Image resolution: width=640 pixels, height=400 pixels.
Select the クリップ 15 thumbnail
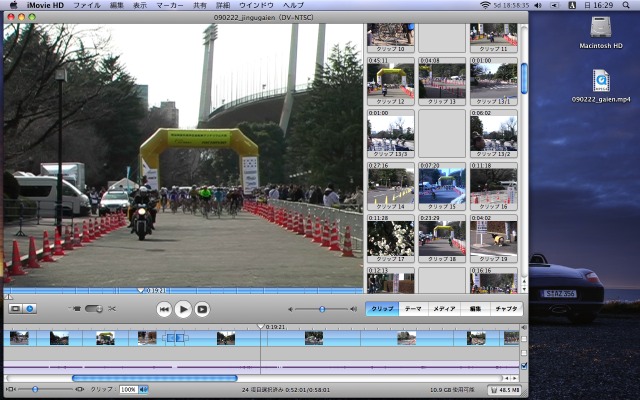442,185
